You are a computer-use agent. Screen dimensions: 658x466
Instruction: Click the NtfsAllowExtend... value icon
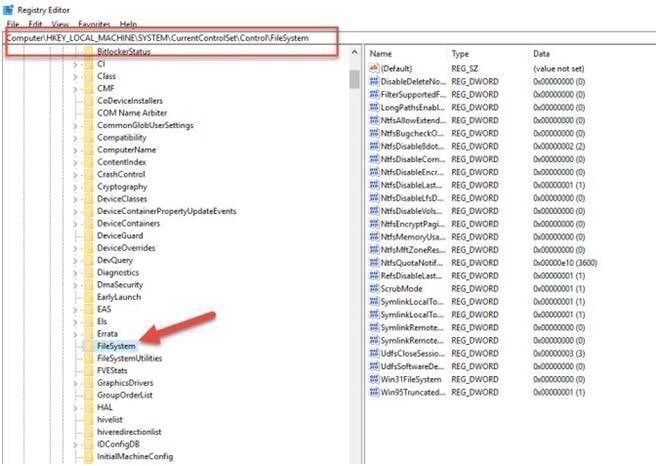374,120
